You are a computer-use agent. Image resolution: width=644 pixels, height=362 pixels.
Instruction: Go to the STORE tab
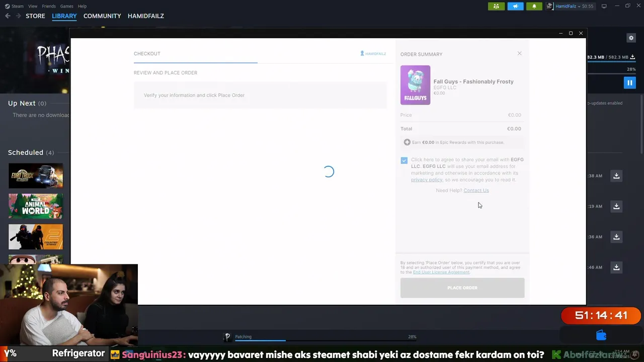click(35, 16)
